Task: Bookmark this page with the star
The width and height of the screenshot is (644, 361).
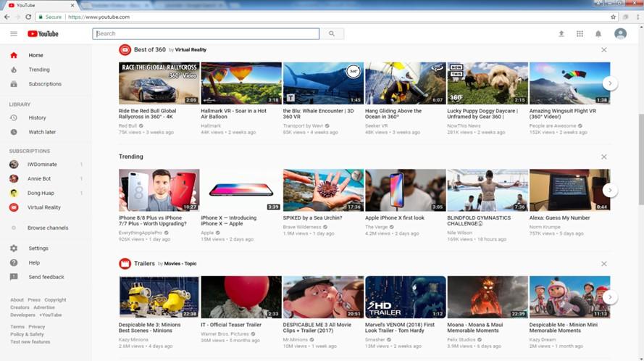Action: [613, 17]
